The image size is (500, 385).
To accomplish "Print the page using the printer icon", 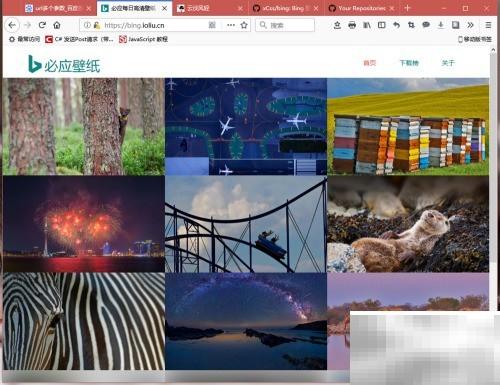I will (352, 25).
